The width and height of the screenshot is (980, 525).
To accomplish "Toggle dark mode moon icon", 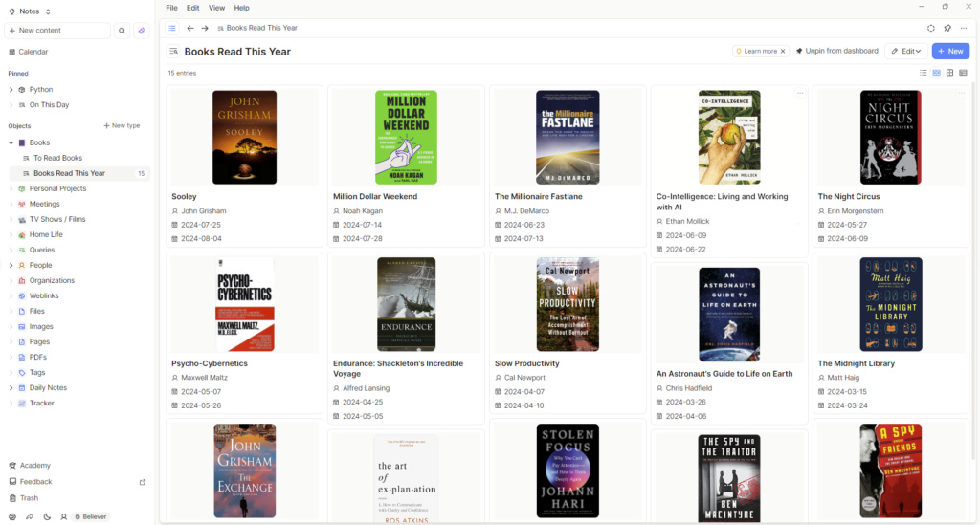I will [x=47, y=517].
